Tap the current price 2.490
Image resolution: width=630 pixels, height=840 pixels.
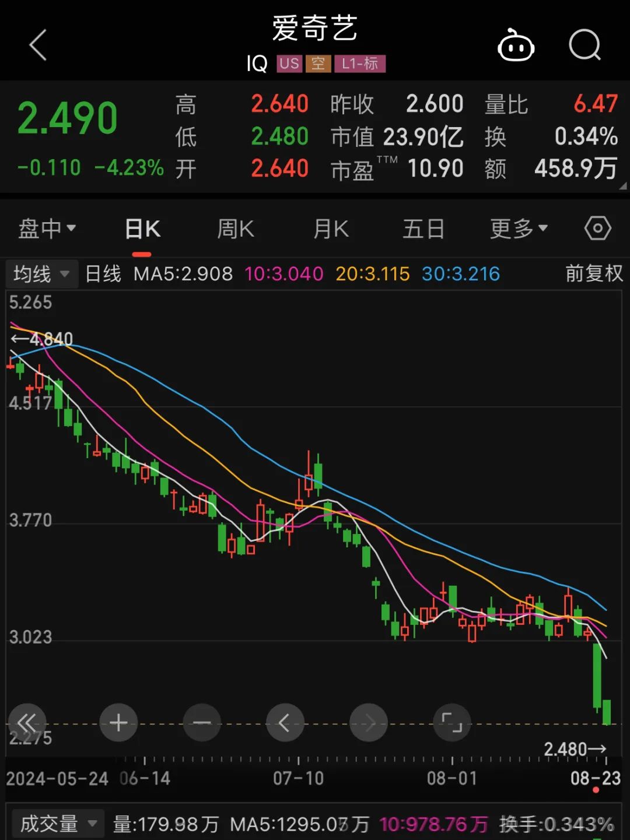(68, 118)
